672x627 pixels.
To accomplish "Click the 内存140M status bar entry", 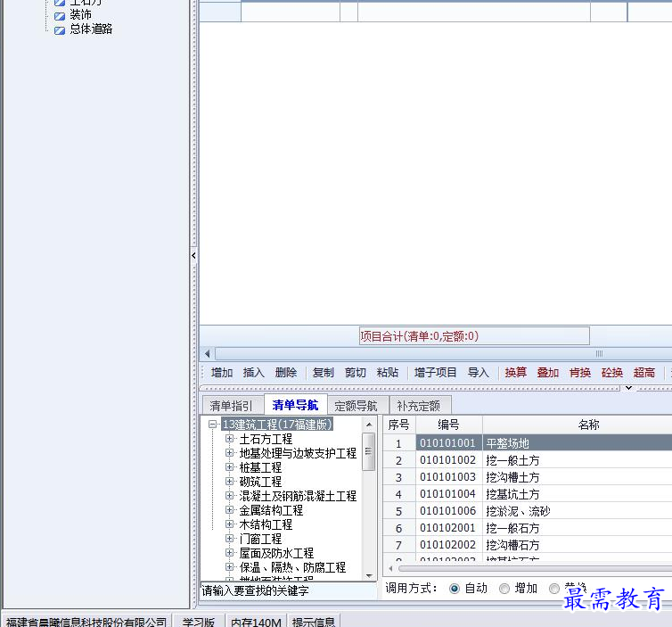I will (x=256, y=622).
